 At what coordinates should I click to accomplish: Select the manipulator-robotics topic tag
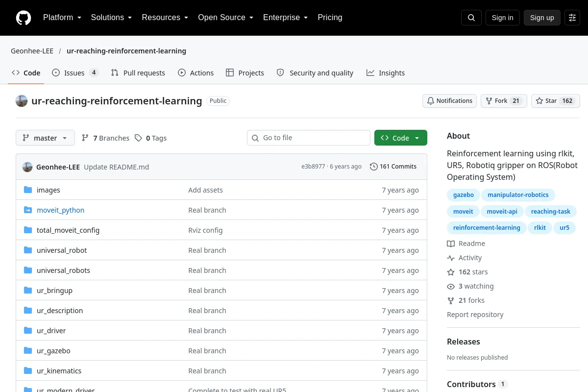518,195
